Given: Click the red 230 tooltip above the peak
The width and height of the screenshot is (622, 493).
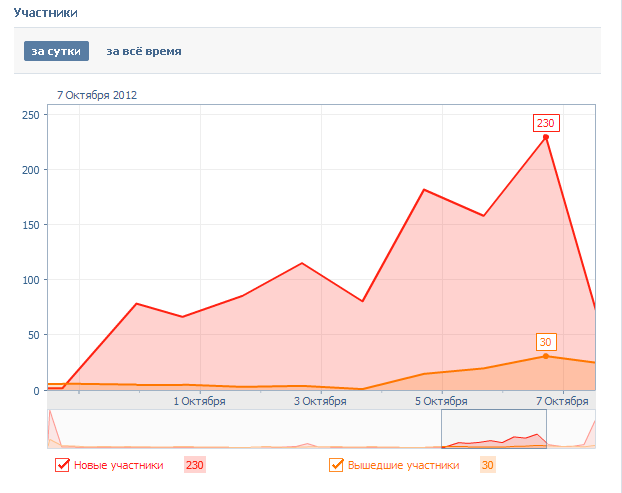Looking at the screenshot, I should 545,123.
